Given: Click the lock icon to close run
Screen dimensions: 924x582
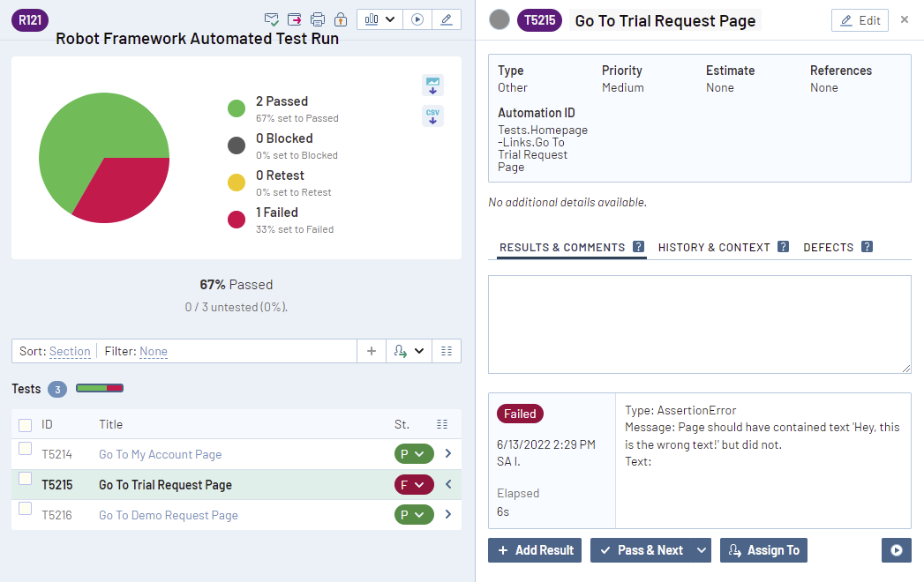Looking at the screenshot, I should (x=340, y=19).
